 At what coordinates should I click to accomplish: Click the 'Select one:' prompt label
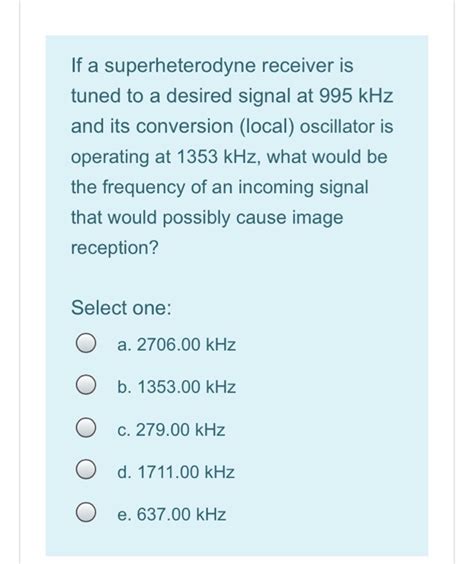[121, 308]
